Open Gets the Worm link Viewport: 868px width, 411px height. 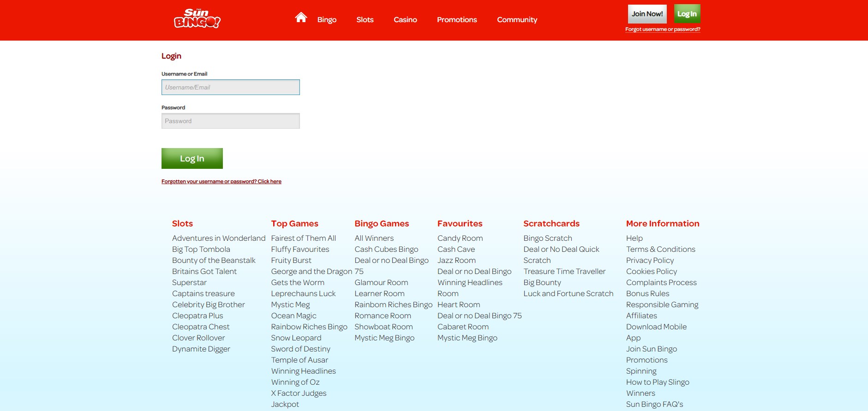(298, 282)
